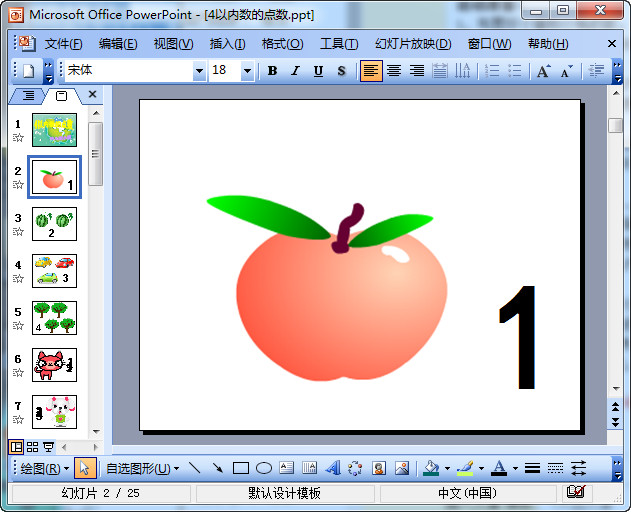Image resolution: width=631 pixels, height=512 pixels.
Task: Open the 工具(T) menu
Action: (x=339, y=43)
